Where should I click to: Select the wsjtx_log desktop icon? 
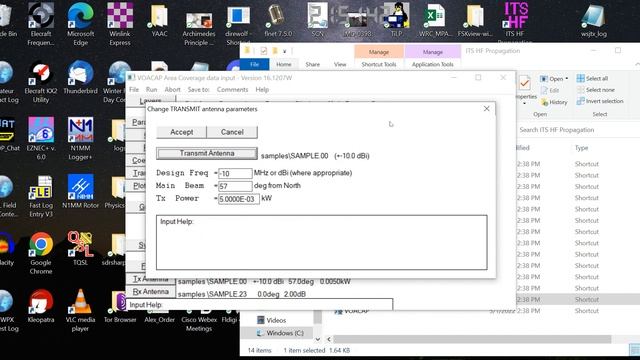coord(594,21)
